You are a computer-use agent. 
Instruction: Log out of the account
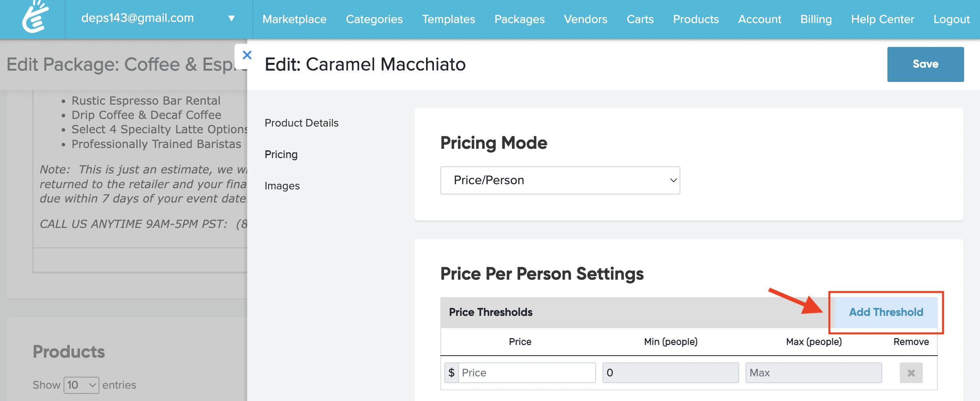[x=951, y=19]
